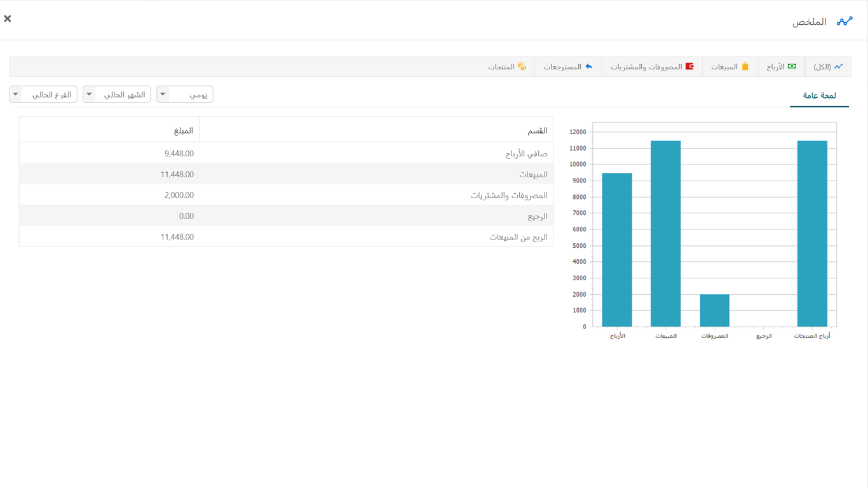The height and width of the screenshot is (488, 868).
Task: Expand the الشهر الحالي dropdown
Action: coord(117,95)
